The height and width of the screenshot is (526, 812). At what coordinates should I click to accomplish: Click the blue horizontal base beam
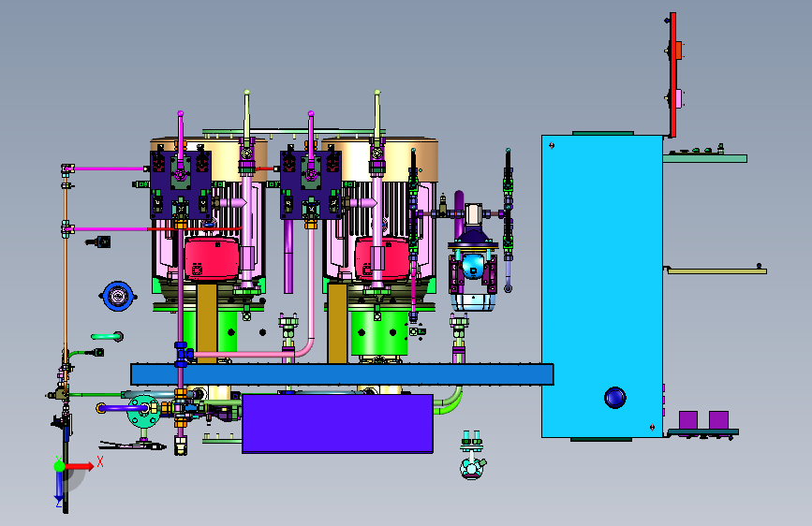342,374
